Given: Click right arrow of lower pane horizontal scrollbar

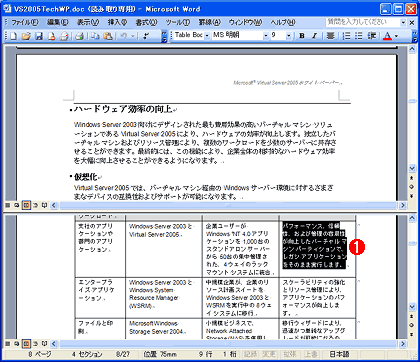Looking at the screenshot, I should [x=403, y=343].
